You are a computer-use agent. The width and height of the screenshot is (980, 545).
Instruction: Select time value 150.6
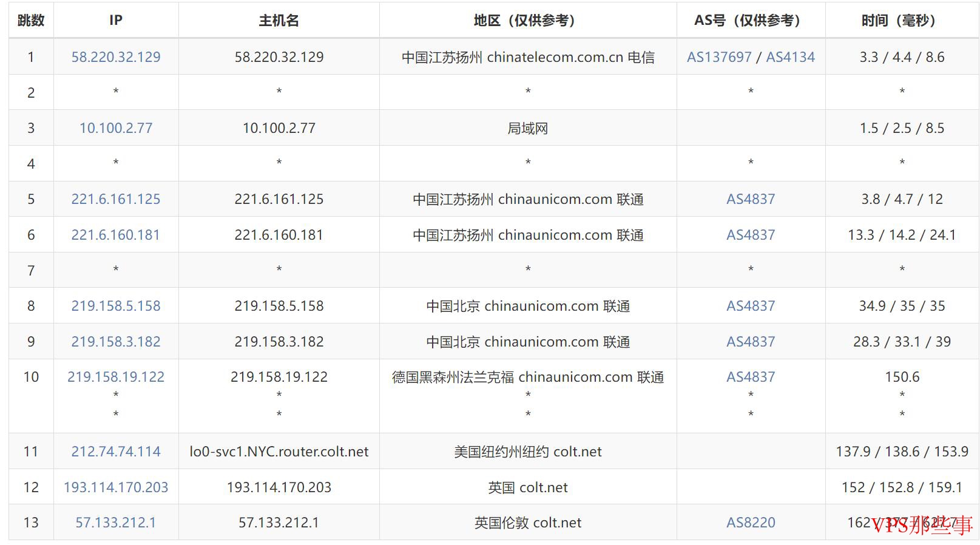click(902, 377)
